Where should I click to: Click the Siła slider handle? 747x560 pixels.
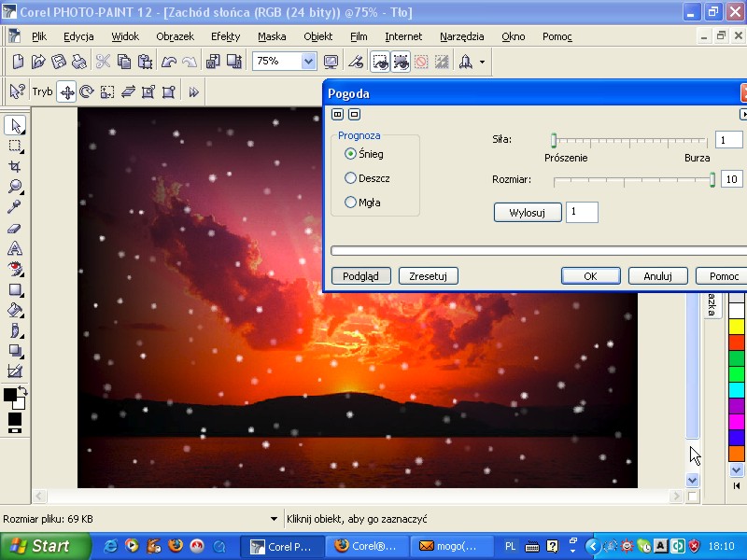click(554, 140)
